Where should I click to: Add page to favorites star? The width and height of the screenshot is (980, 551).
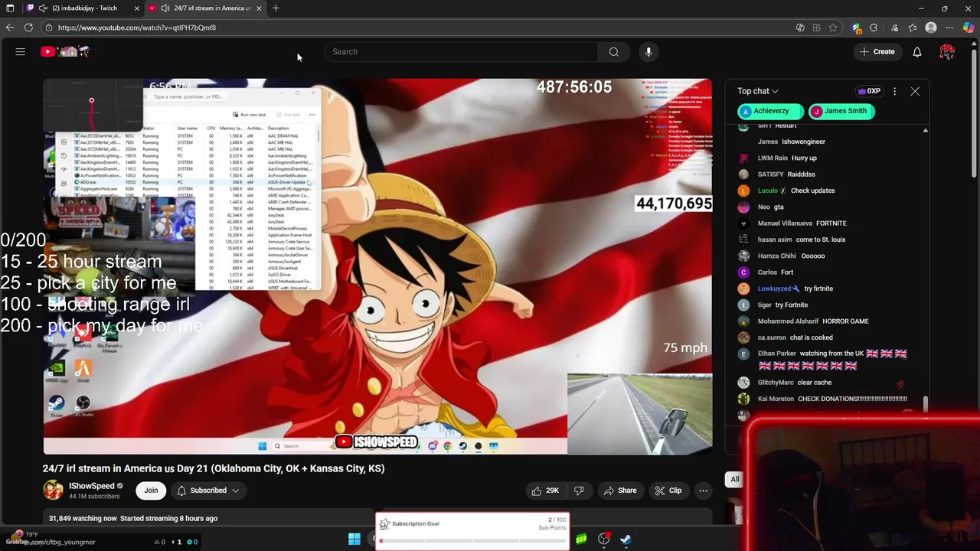tap(833, 28)
